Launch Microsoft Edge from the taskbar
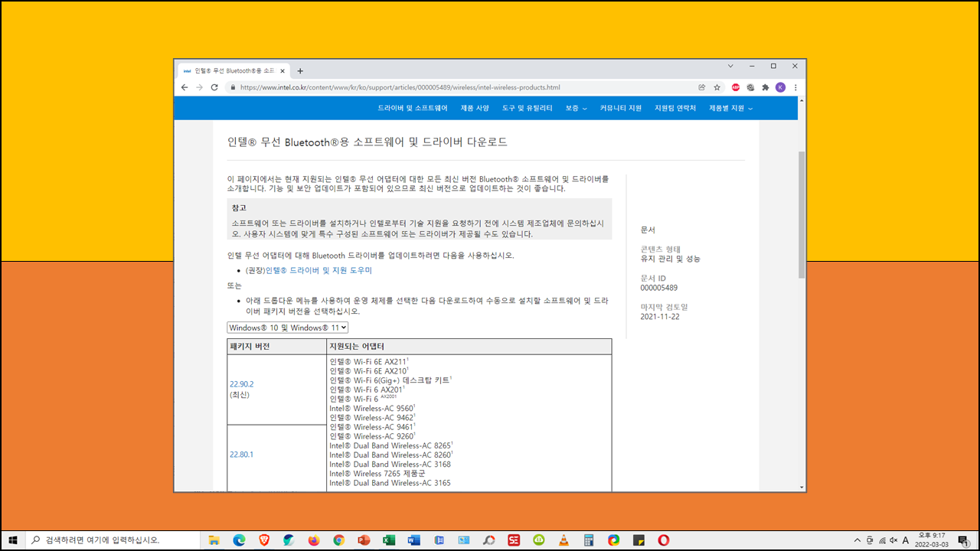 (x=239, y=540)
